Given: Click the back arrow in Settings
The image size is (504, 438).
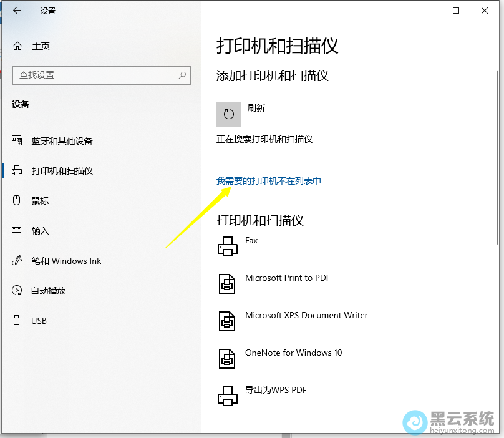Looking at the screenshot, I should (16, 11).
